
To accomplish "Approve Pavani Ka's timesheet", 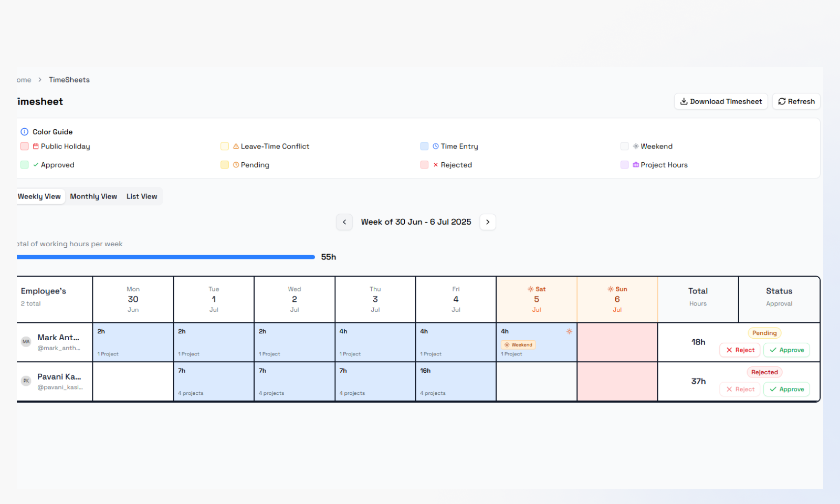I will (786, 390).
